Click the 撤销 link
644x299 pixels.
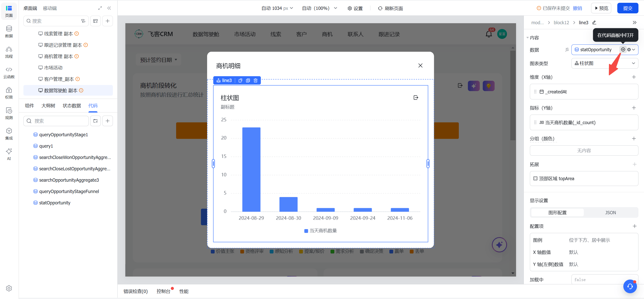pos(577,8)
